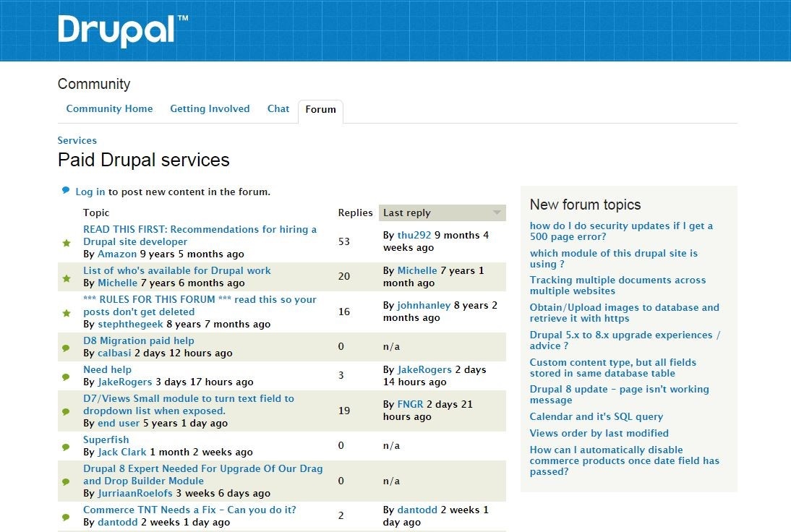
Task: Open Drupal 8 update page isn't working topic
Action: point(620,395)
